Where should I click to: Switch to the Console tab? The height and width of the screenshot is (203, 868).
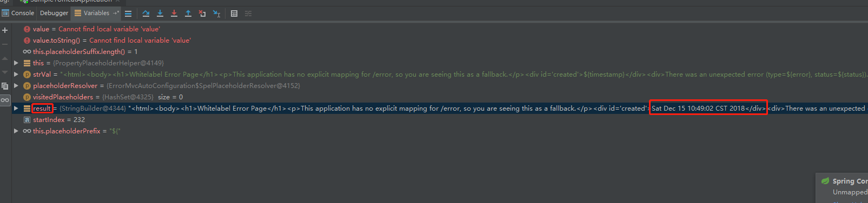click(18, 13)
